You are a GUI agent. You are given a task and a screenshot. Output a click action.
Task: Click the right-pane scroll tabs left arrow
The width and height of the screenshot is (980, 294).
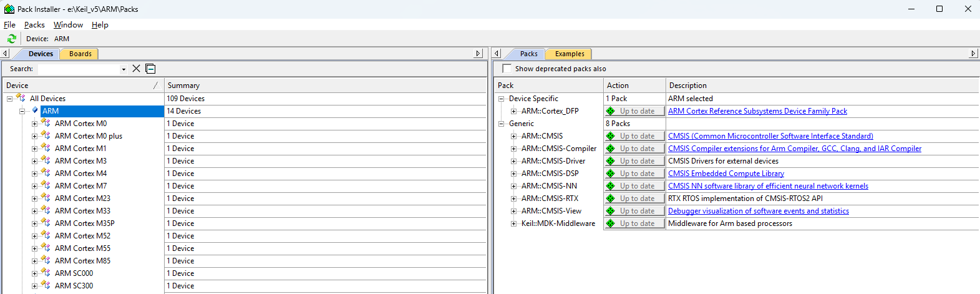point(497,54)
